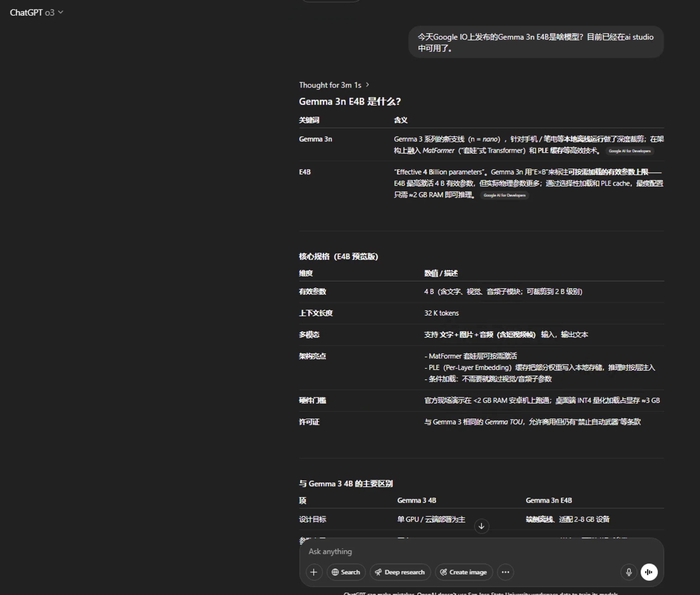Enable the Search tool button
The height and width of the screenshot is (595, 700).
346,572
